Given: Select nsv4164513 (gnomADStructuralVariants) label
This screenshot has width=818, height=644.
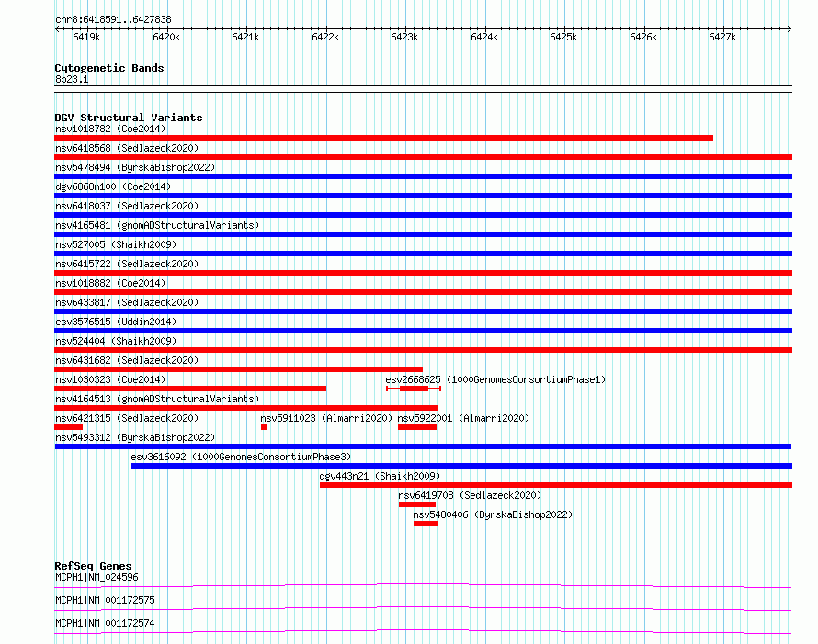Looking at the screenshot, I should click(x=157, y=399).
